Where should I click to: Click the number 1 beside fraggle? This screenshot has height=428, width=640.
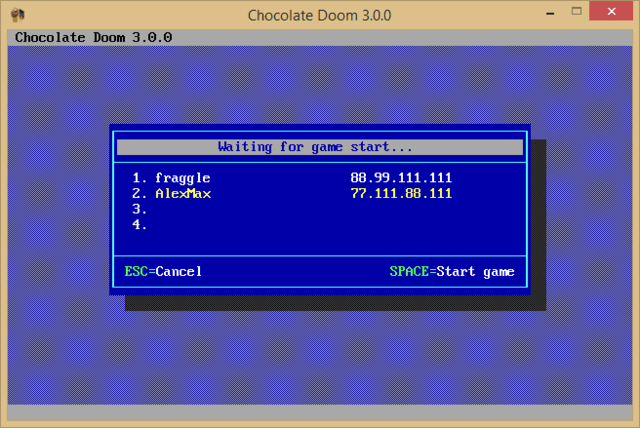(137, 178)
